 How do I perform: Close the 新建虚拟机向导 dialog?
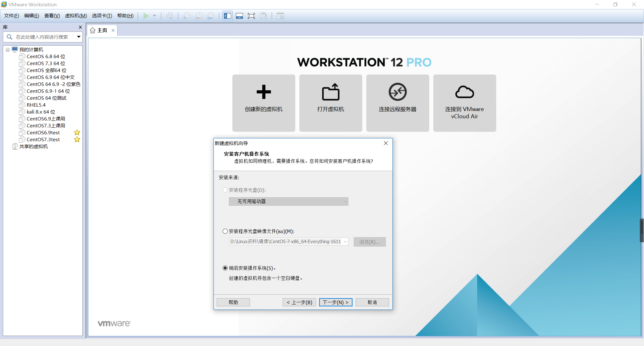(x=386, y=143)
